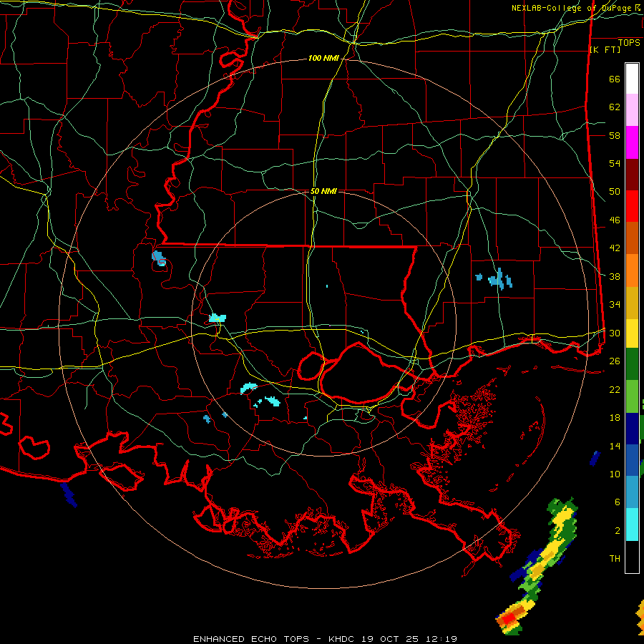Select the magenta legend color band
The width and height of the screenshot is (644, 644).
click(x=632, y=142)
